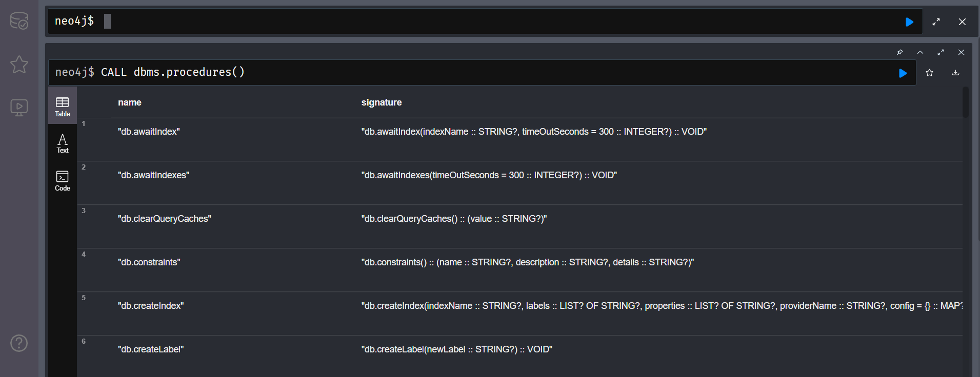Switch to the Code view
This screenshot has height=377, width=980.
(63, 181)
